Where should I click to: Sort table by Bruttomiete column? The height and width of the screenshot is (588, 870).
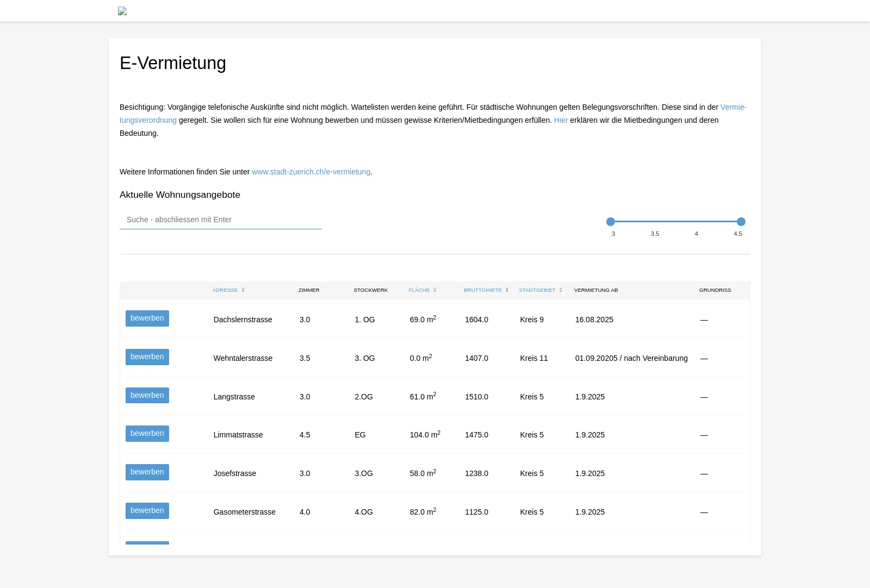pos(486,290)
